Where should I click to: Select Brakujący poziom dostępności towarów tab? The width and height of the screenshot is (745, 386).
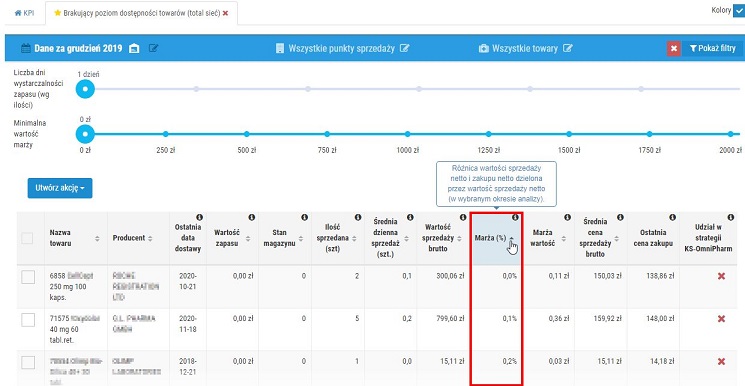142,13
